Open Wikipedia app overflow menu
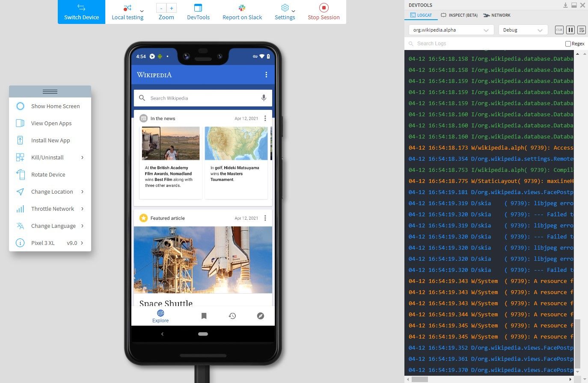Image resolution: width=588 pixels, height=383 pixels. pos(266,75)
